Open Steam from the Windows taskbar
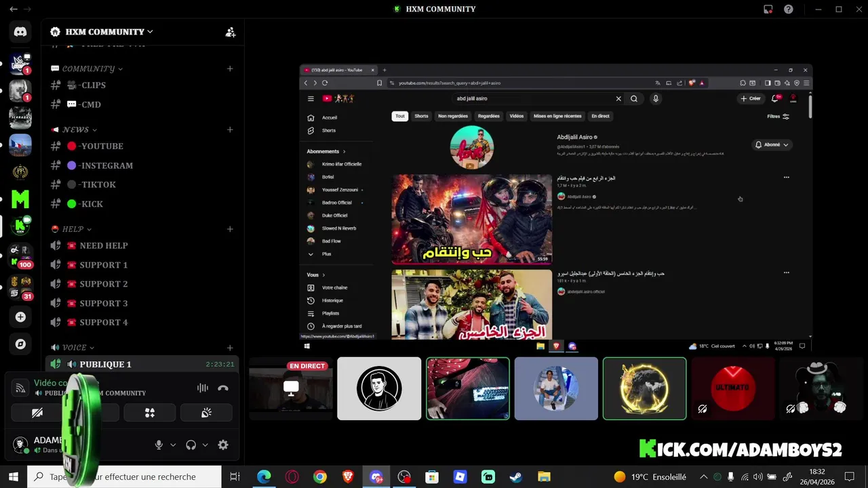 pyautogui.click(x=516, y=476)
